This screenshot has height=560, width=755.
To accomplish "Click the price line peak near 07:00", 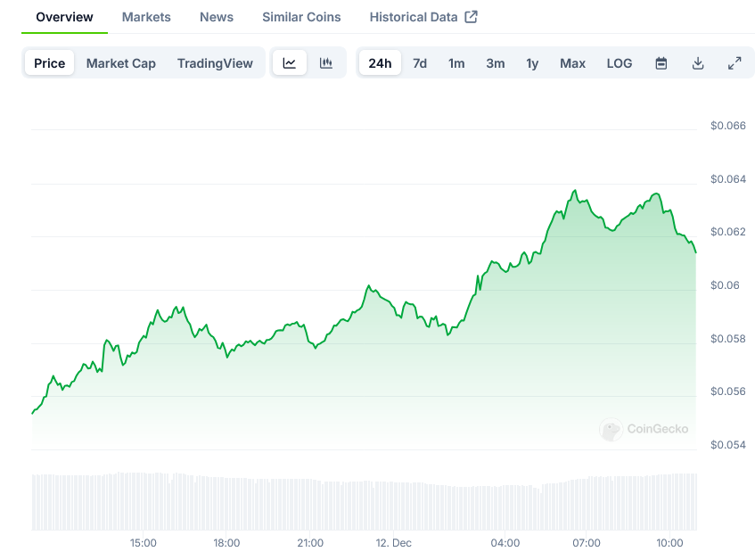I will (x=575, y=191).
